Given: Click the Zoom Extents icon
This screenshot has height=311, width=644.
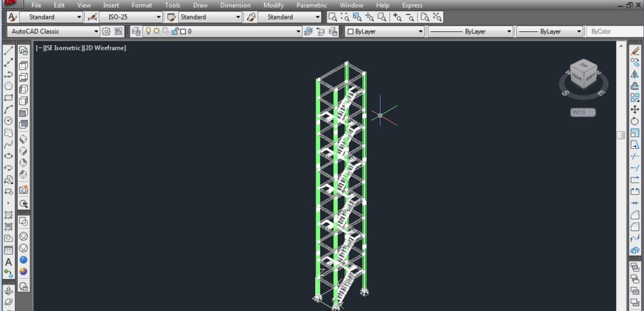Looking at the screenshot, I should (438, 17).
